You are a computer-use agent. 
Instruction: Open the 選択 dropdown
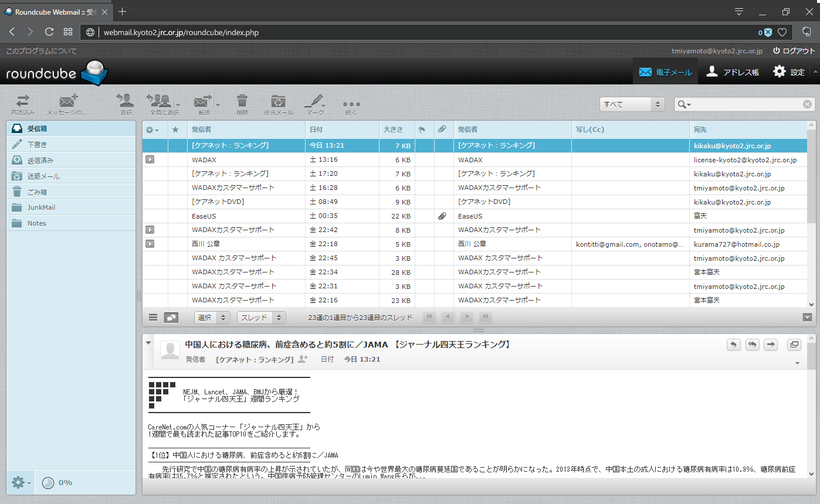click(x=212, y=318)
